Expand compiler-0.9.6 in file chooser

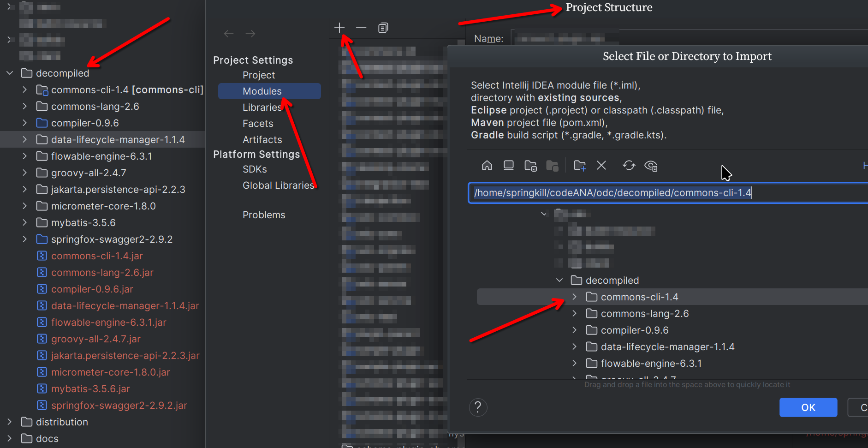575,330
